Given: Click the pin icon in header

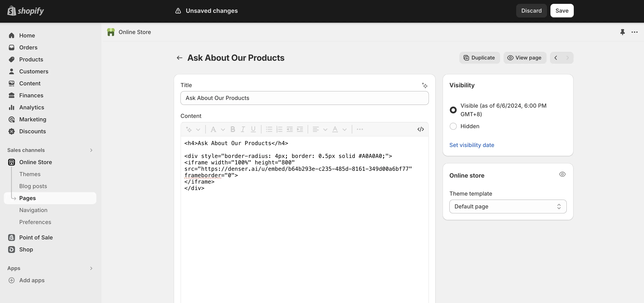Looking at the screenshot, I should pos(622,32).
